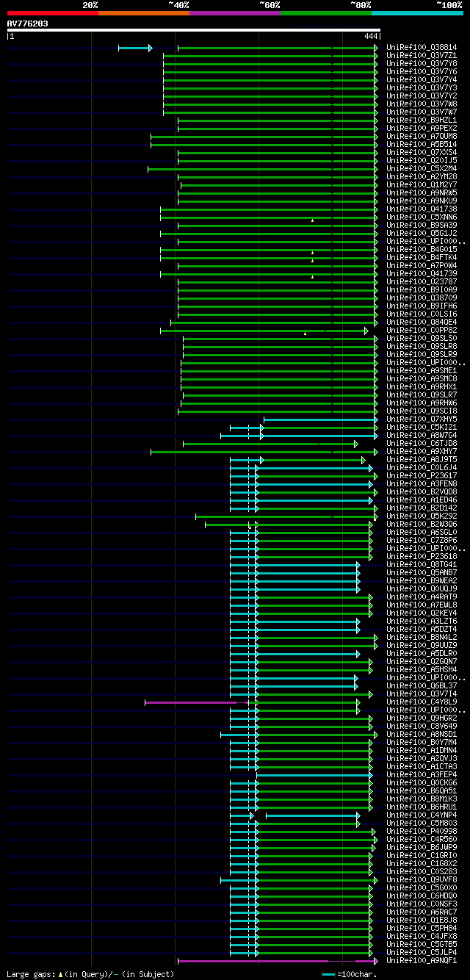Select hit label UniRef100_A9SME1
The width and height of the screenshot is (470, 980).
(422, 370)
